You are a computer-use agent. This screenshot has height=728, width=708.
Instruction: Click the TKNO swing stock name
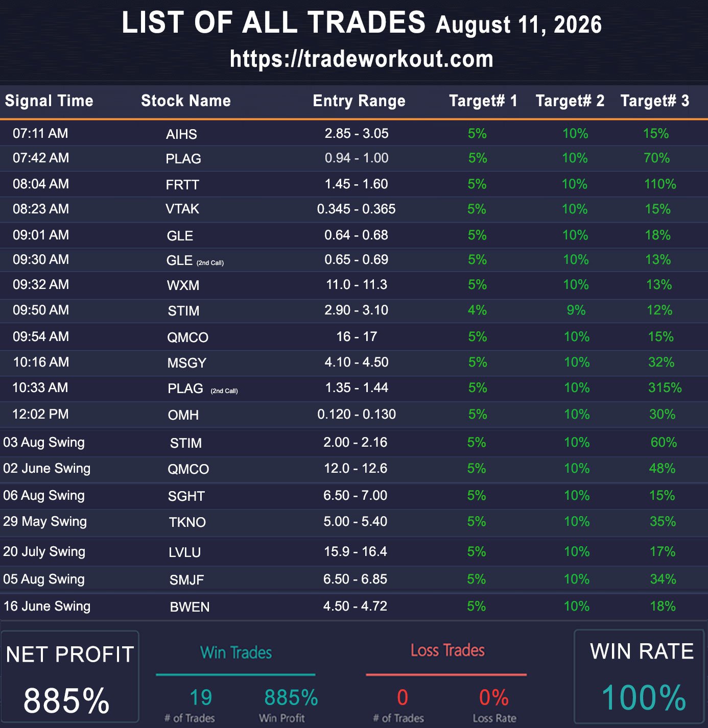point(187,522)
